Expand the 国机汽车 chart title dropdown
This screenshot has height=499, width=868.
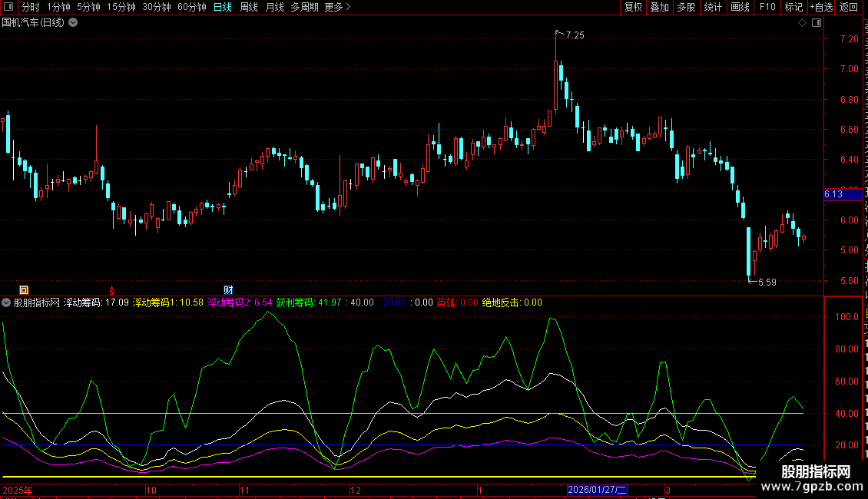point(73,23)
